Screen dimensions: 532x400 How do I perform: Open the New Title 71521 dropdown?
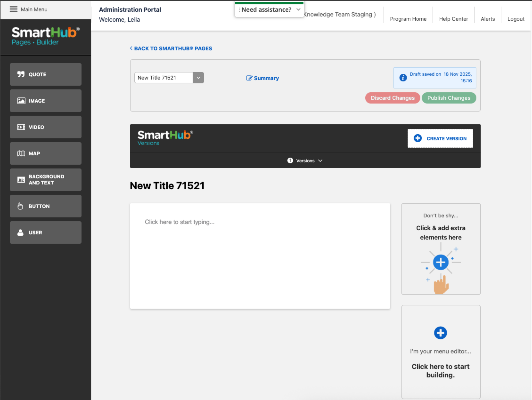coord(198,77)
